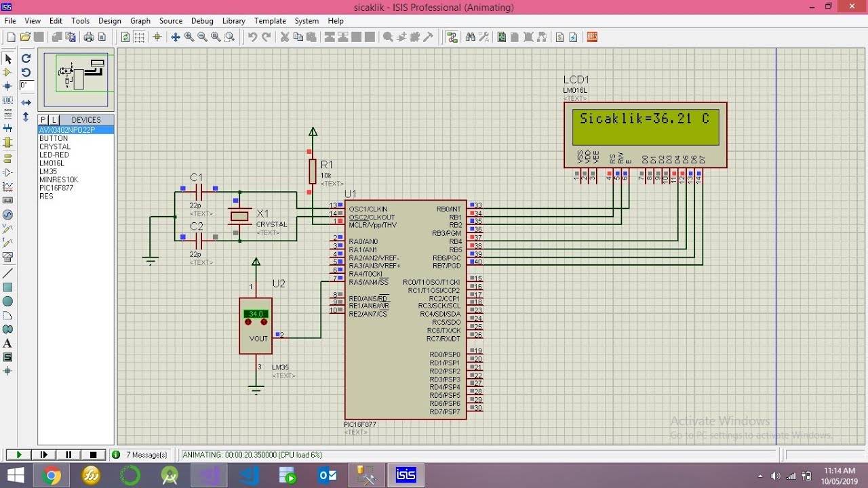
Task: Select the terminals mode tool
Action: [8, 158]
